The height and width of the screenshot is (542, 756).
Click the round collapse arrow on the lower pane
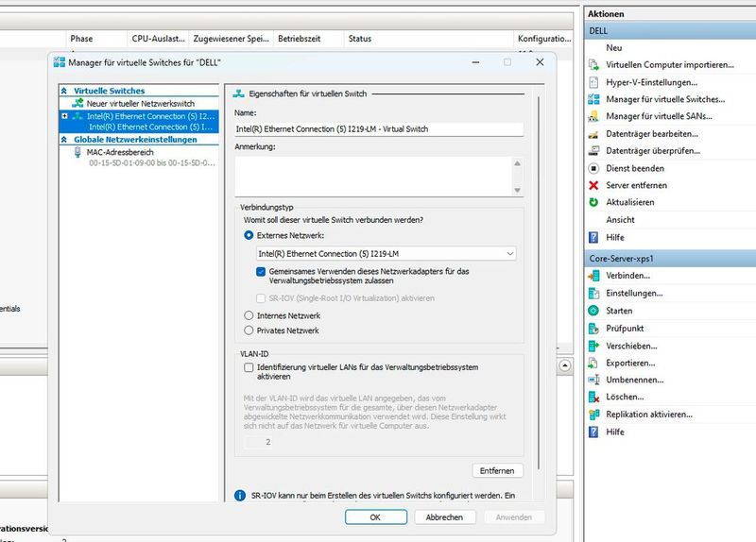point(564,365)
